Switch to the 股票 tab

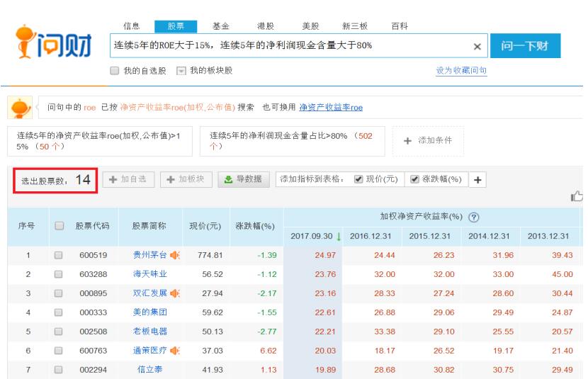pyautogui.click(x=176, y=26)
